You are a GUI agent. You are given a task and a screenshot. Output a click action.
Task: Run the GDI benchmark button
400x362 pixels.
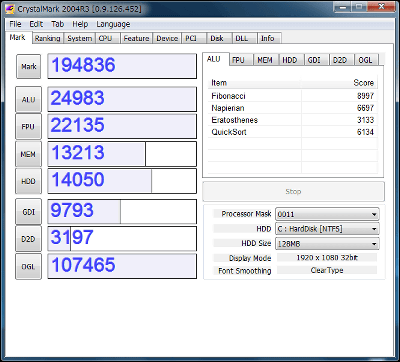point(29,212)
